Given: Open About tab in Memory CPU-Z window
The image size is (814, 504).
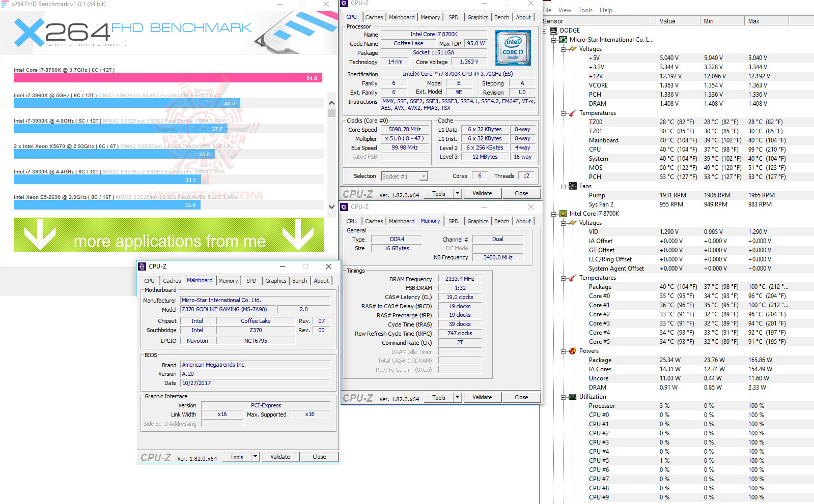Looking at the screenshot, I should point(523,221).
